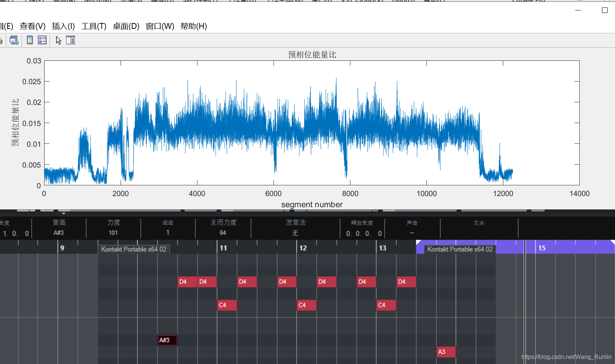This screenshot has height=364, width=615.
Task: Click bar 11 marker on the ruler
Action: coord(223,248)
